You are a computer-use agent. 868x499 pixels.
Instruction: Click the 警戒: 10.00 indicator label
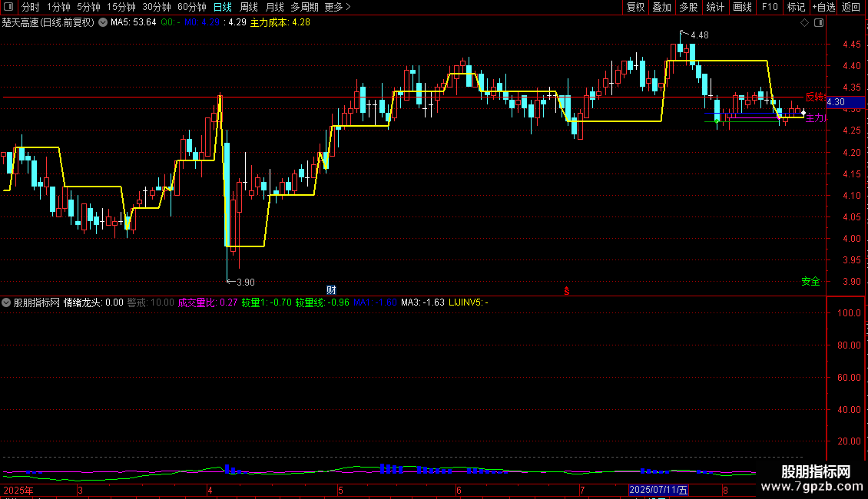click(151, 302)
